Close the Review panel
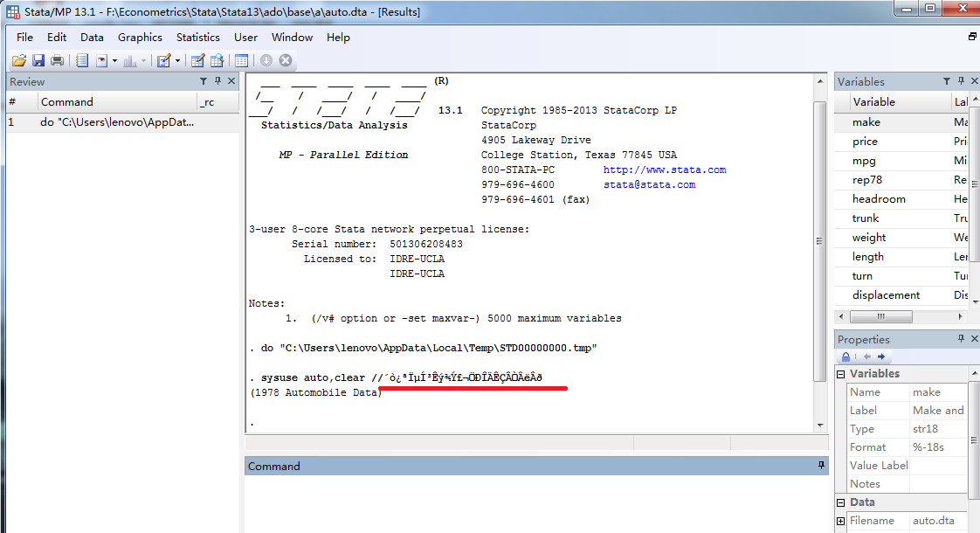The width and height of the screenshot is (980, 533). click(x=231, y=81)
